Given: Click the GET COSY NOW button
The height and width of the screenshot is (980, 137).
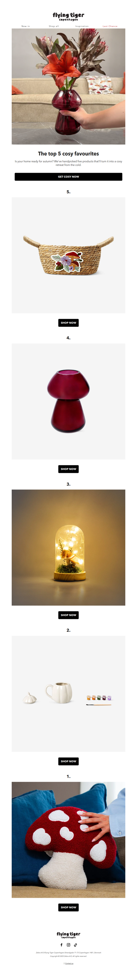Looking at the screenshot, I should [x=68, y=176].
